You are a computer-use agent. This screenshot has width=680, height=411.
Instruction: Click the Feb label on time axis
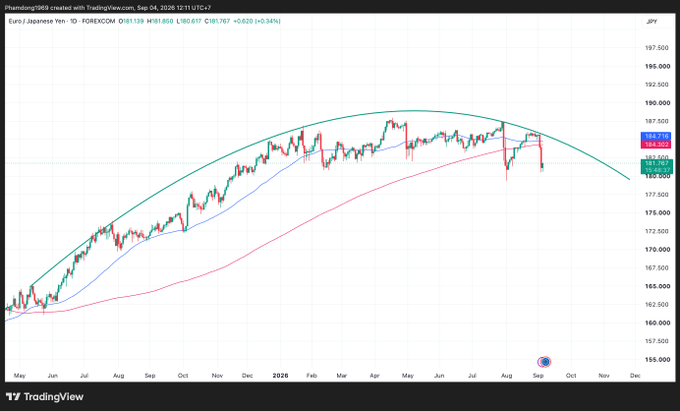[x=311, y=375]
